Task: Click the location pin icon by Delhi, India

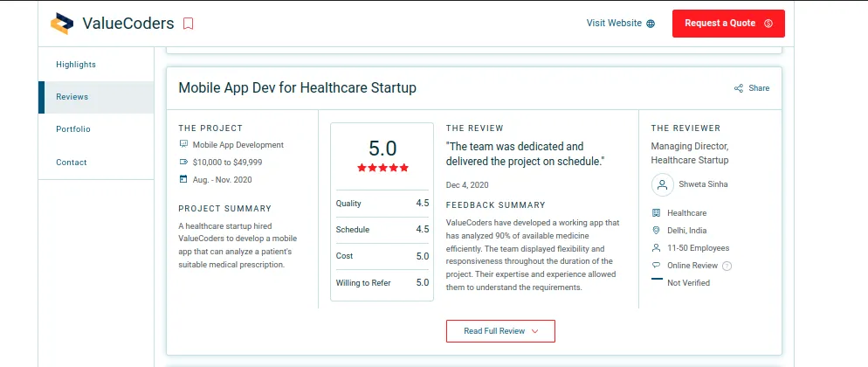Action: 657,231
